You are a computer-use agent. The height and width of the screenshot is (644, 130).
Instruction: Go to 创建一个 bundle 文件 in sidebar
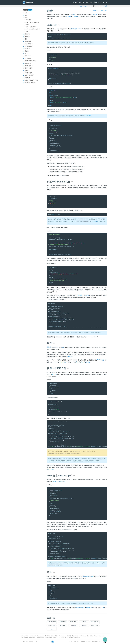tap(32, 22)
